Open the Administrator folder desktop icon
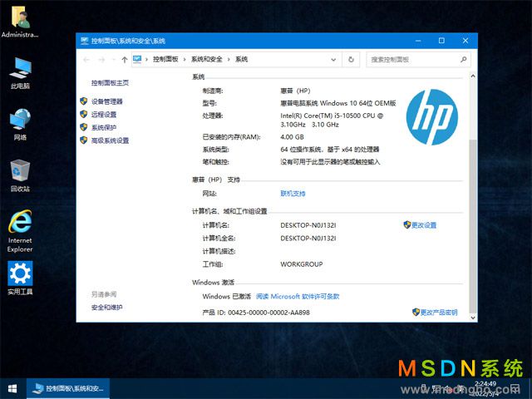 tap(20, 22)
